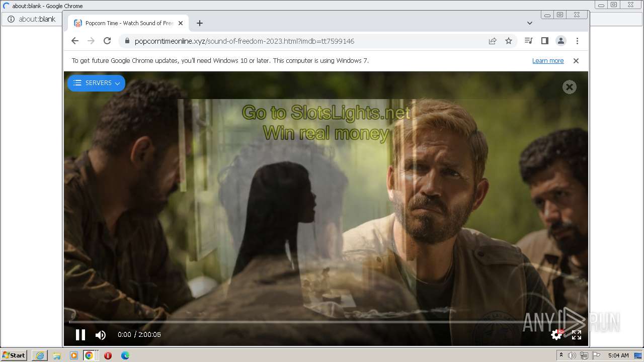The image size is (644, 362).
Task: Follow the Learn more link
Action: click(x=548, y=61)
